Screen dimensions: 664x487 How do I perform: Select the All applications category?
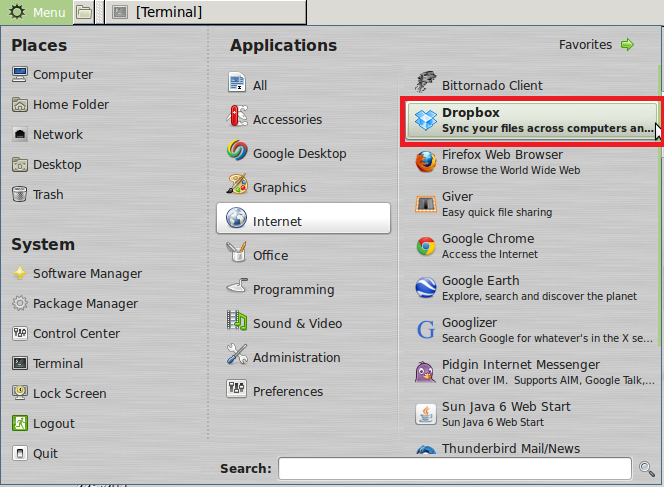click(303, 83)
